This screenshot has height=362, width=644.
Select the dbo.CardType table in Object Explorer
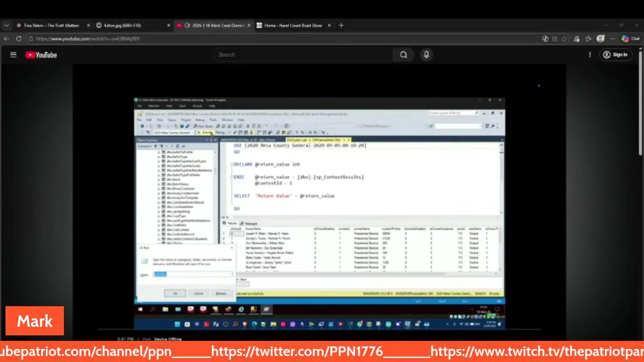point(177,216)
